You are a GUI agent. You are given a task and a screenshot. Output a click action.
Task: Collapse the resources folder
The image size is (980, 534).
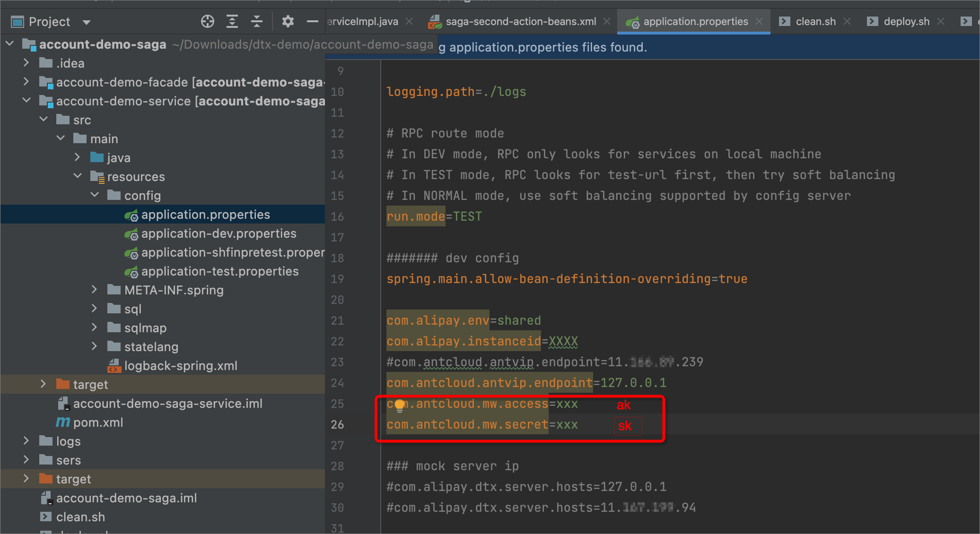[78, 176]
